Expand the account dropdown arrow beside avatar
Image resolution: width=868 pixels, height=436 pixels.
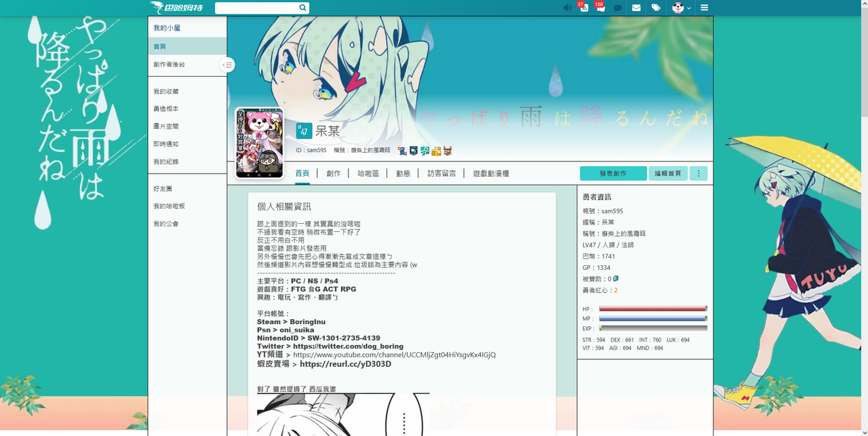tap(689, 9)
